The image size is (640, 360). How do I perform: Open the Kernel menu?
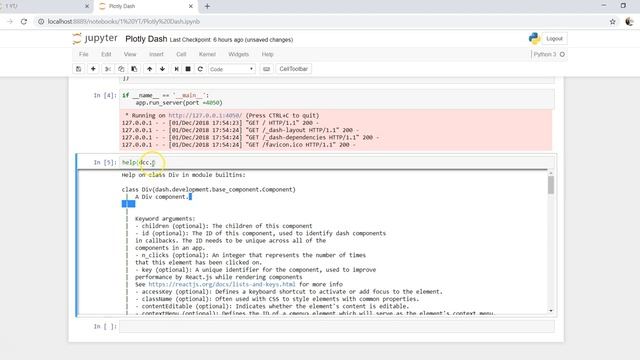coord(207,54)
